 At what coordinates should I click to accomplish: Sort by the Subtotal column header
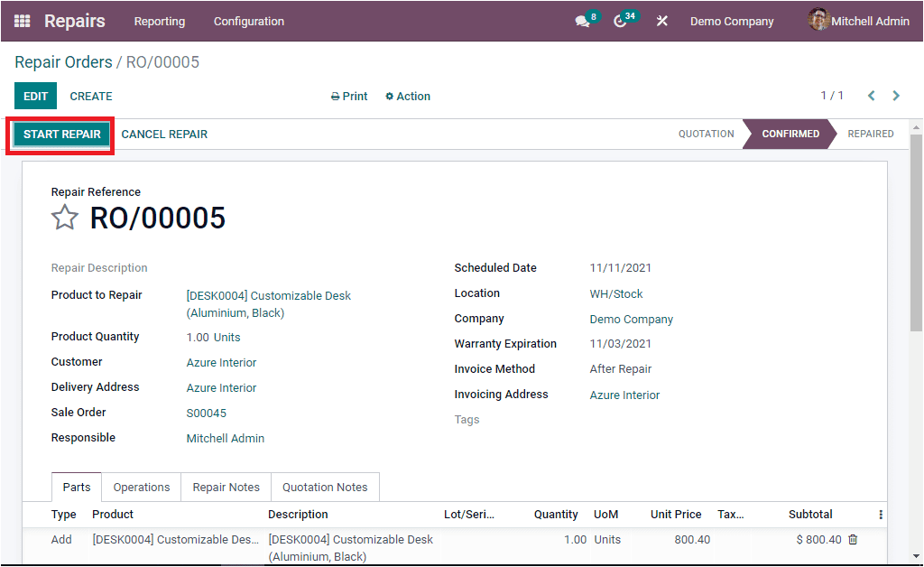tap(810, 515)
